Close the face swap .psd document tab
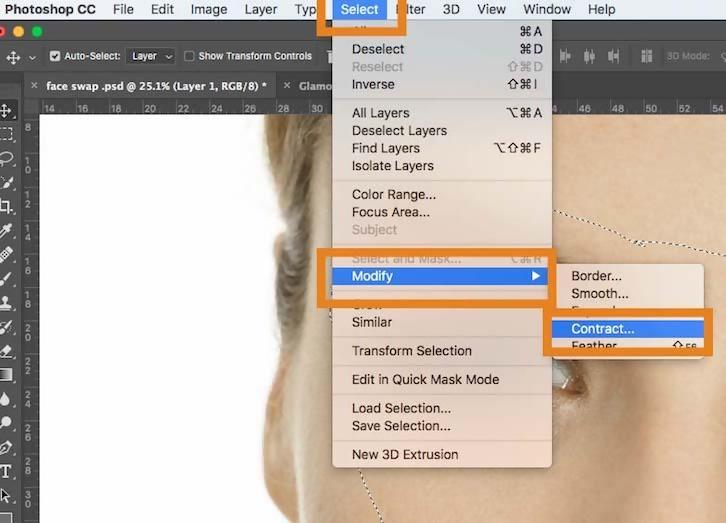Screen dimensions: 726x523 [x=34, y=86]
